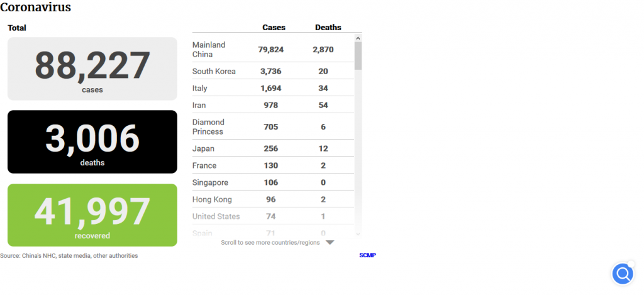Select the United States row

[x=272, y=216]
